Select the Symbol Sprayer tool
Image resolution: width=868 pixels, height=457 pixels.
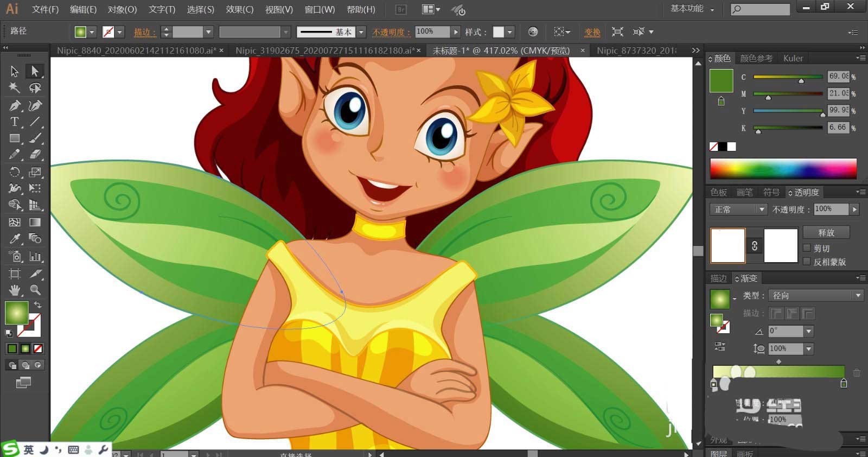tap(15, 256)
